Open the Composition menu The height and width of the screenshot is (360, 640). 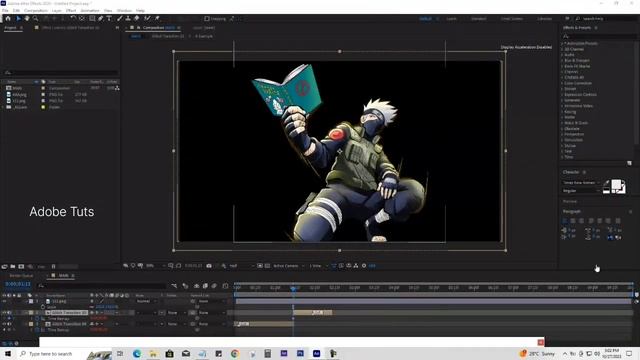point(36,11)
